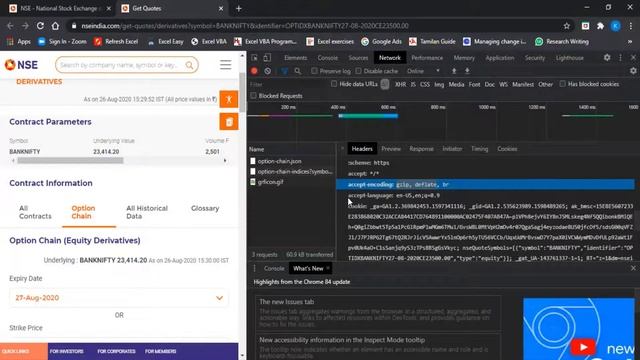Click FOR CORPORATES footer link
Screen dimensions: 640x360
(x=116, y=351)
